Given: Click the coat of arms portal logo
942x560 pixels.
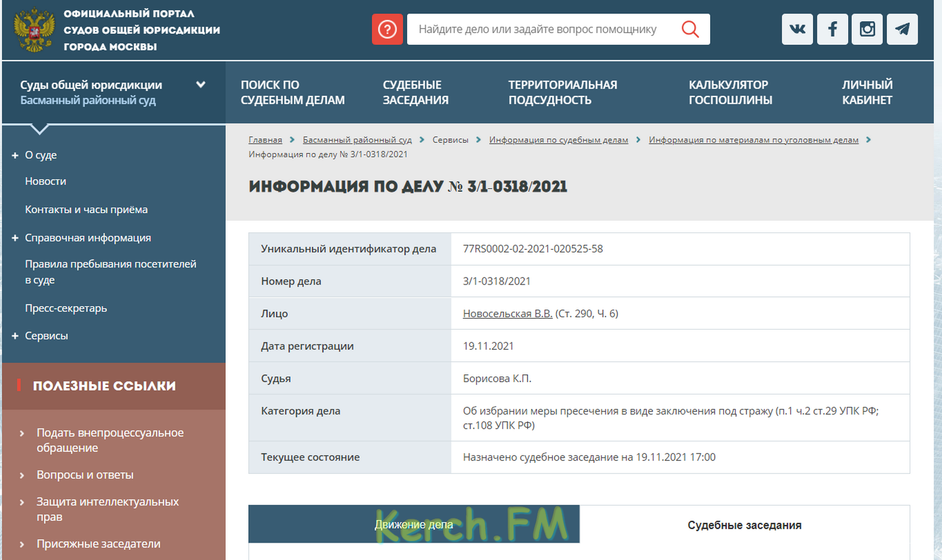Looking at the screenshot, I should (34, 30).
